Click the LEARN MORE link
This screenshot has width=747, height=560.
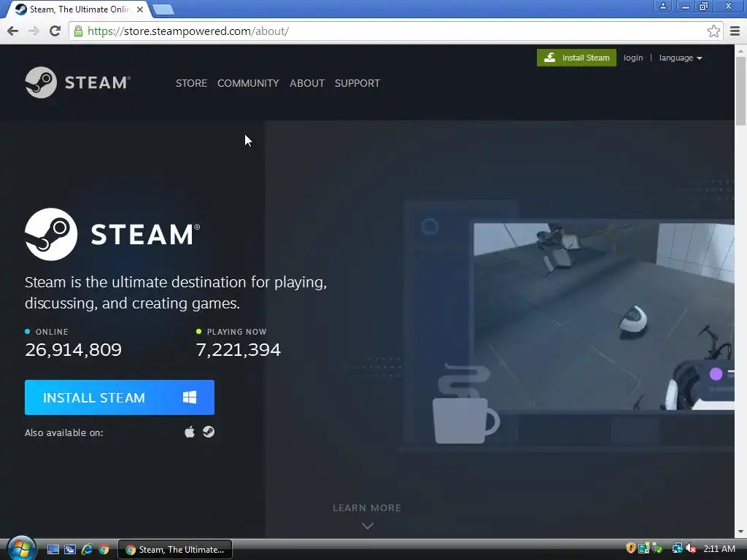[367, 508]
